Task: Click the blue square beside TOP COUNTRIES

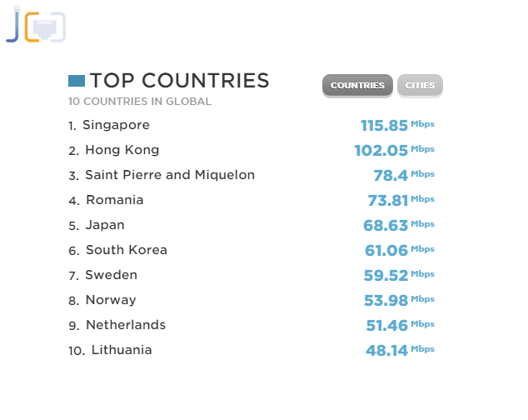Action: click(x=77, y=81)
